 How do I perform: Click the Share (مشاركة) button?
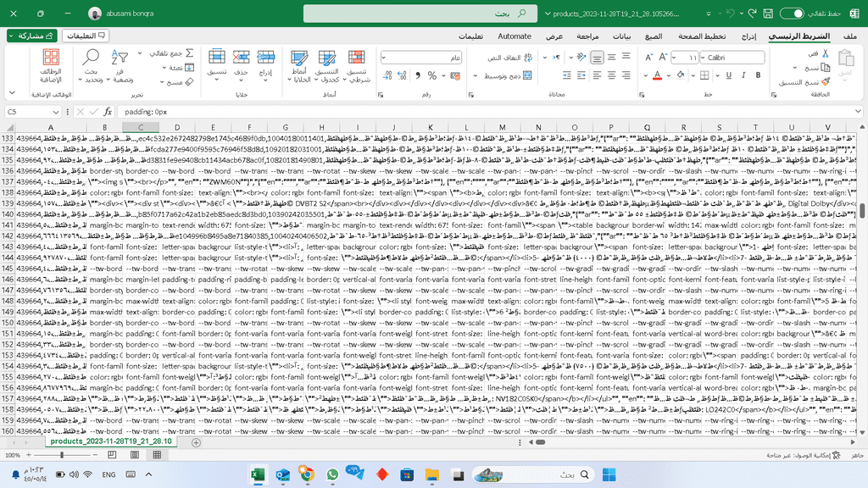(x=32, y=36)
